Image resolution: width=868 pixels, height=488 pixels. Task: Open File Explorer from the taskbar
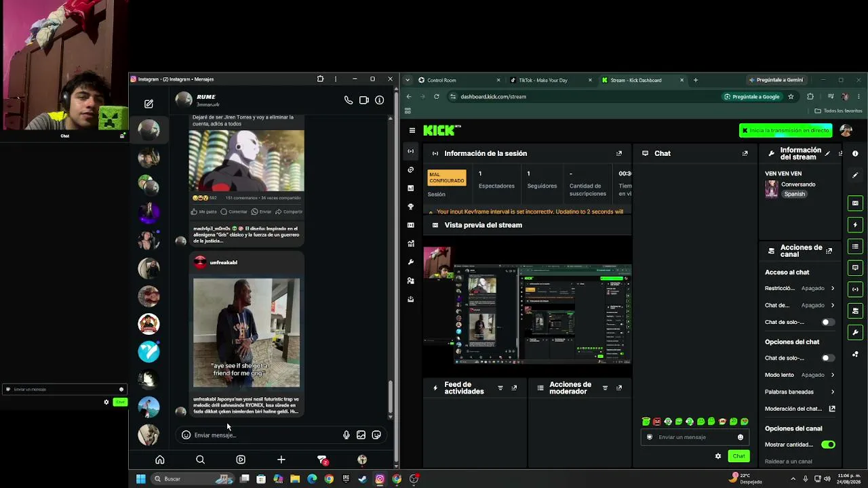click(x=295, y=479)
